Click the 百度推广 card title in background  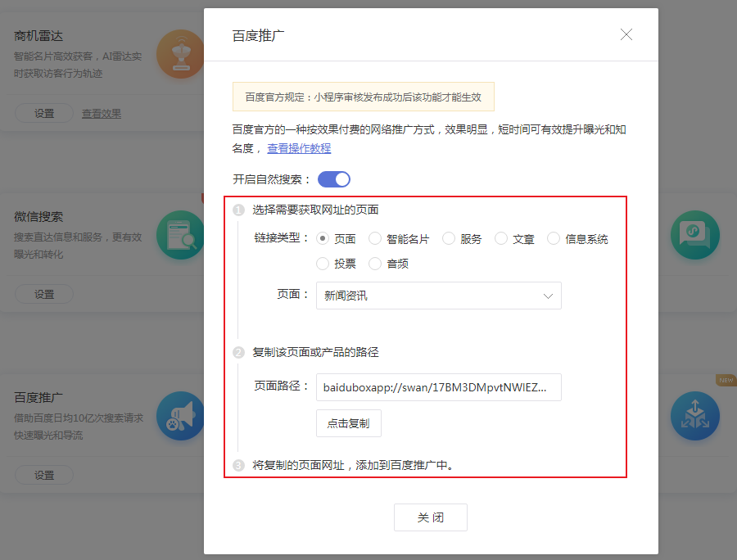pyautogui.click(x=38, y=397)
